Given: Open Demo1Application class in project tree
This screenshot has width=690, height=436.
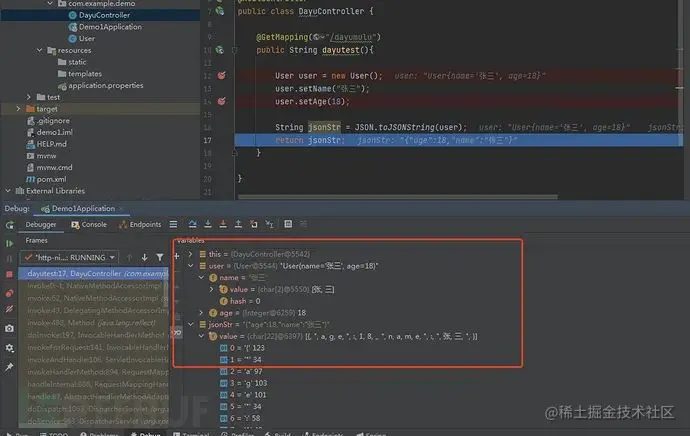Looking at the screenshot, I should click(x=110, y=27).
